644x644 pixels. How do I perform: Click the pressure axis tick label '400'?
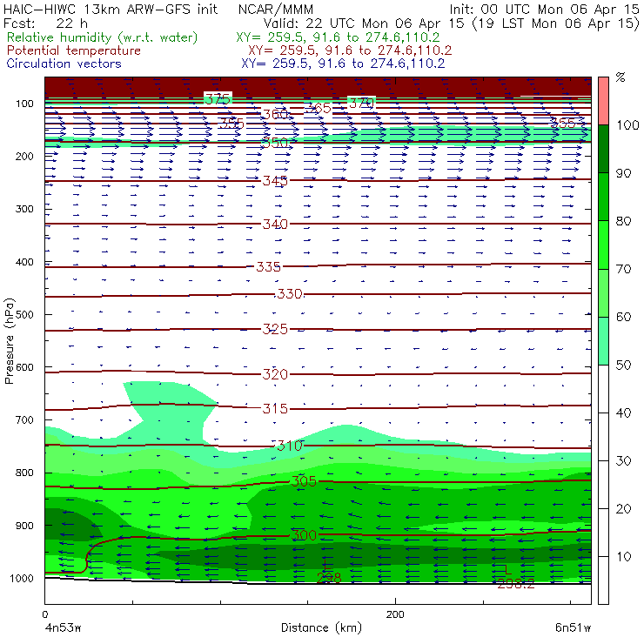click(24, 262)
